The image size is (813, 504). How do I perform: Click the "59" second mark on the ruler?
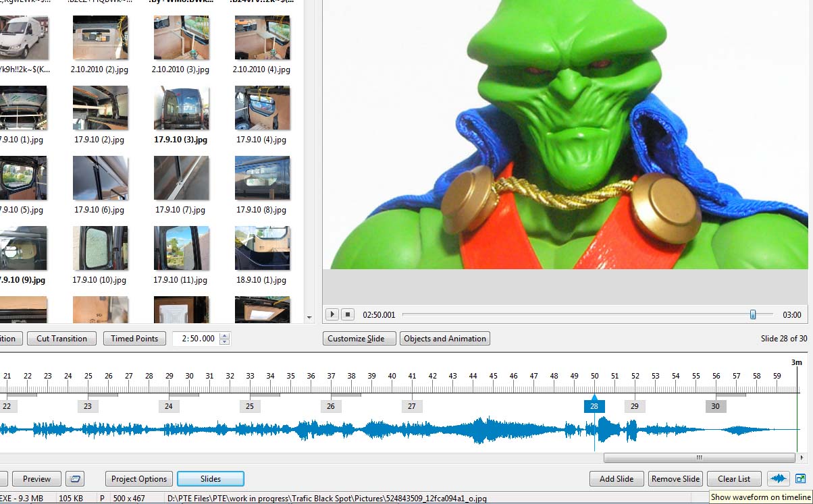(x=777, y=376)
